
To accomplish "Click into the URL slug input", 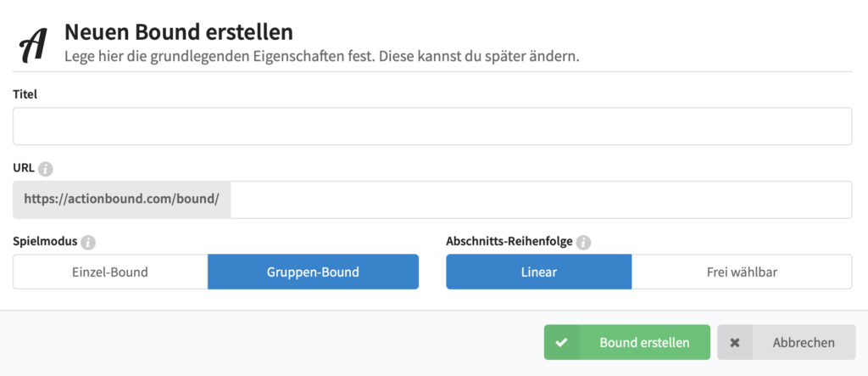I will (x=541, y=199).
